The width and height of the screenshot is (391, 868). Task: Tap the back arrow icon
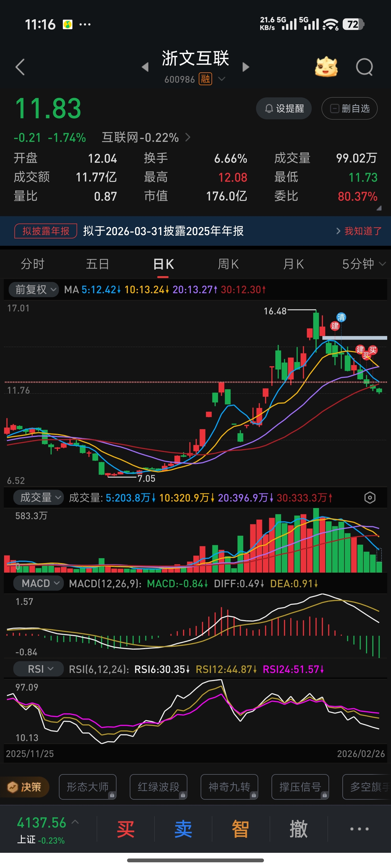pyautogui.click(x=20, y=67)
